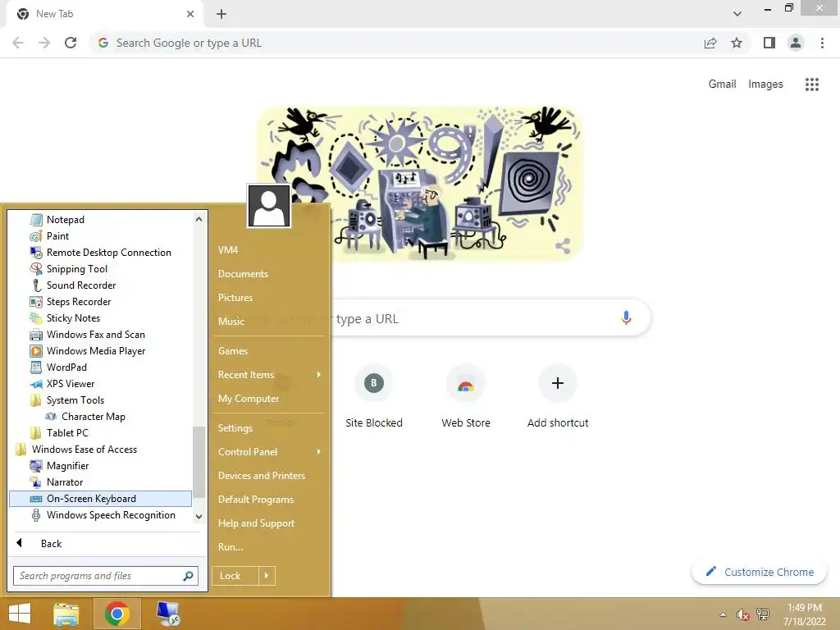Click the user account picture in the start menu
Screen dimensions: 840x630
(269, 206)
